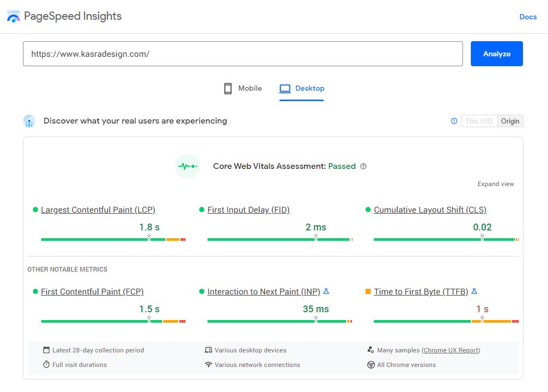Viewport: 548px width, 392px height.
Task: Click the clock icon near Full visit durations
Action: tap(46, 364)
